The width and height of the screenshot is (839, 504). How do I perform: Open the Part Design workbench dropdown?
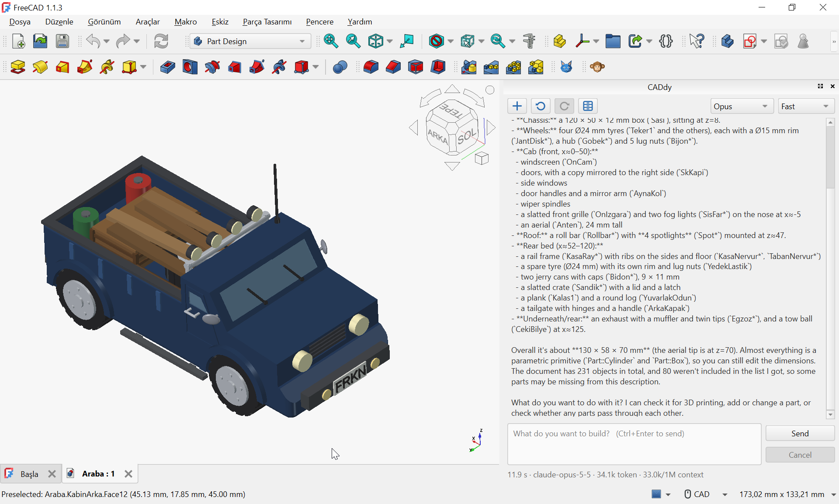[250, 41]
